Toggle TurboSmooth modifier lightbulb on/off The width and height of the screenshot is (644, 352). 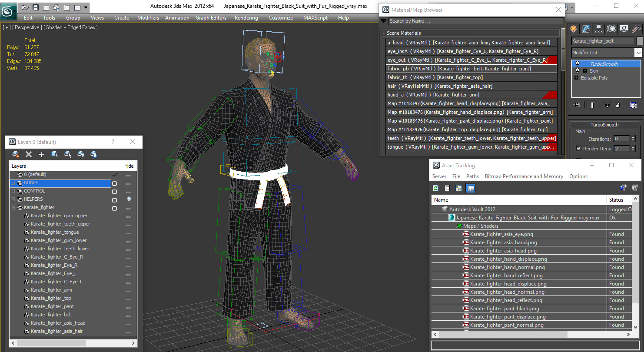click(x=578, y=64)
